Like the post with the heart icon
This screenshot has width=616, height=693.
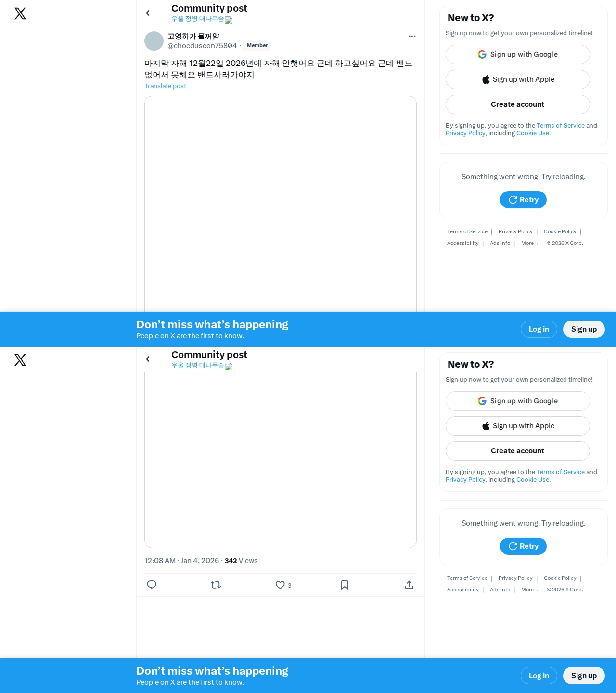tap(280, 585)
